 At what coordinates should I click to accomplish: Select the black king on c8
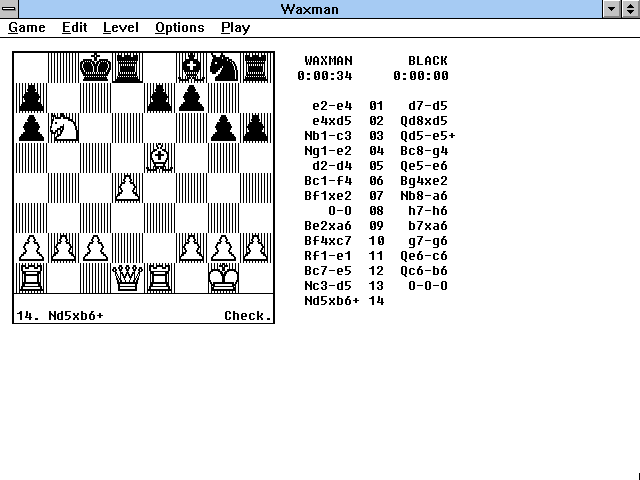point(95,67)
